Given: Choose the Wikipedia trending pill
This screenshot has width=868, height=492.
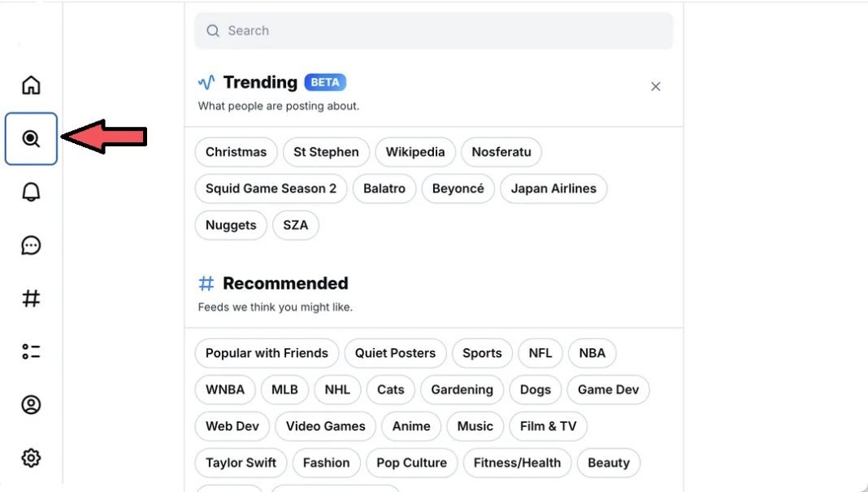Looking at the screenshot, I should click(415, 152).
